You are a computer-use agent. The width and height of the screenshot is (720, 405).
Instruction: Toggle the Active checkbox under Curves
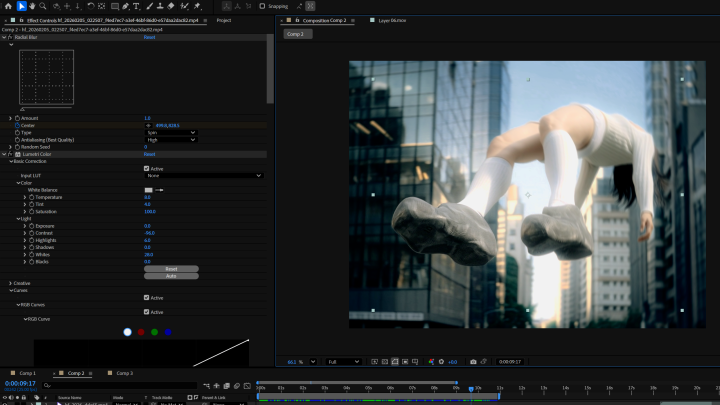[x=147, y=297]
